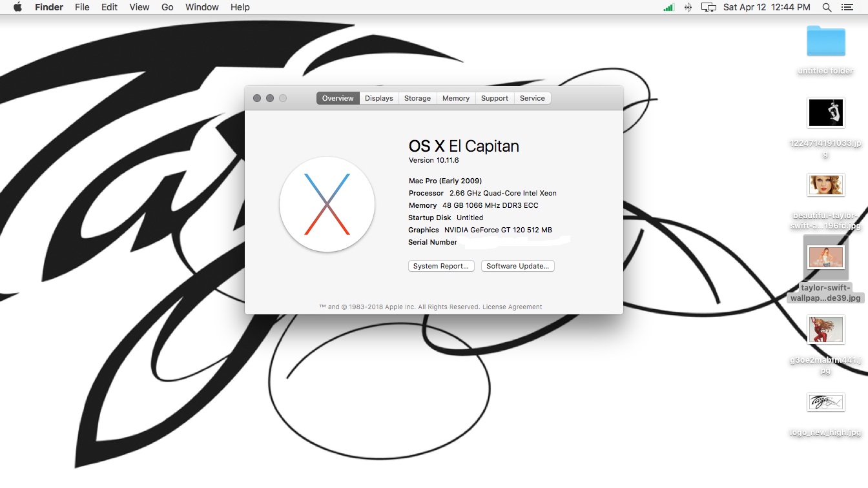Viewport: 868px width, 488px height.
Task: Close the About This Mac window
Action: [257, 98]
